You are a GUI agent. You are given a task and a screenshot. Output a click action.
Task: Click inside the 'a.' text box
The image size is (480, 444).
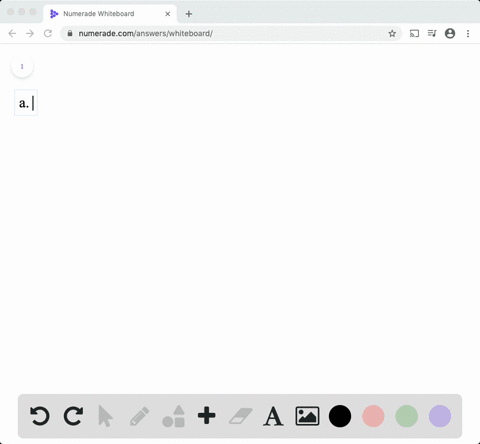[26, 103]
